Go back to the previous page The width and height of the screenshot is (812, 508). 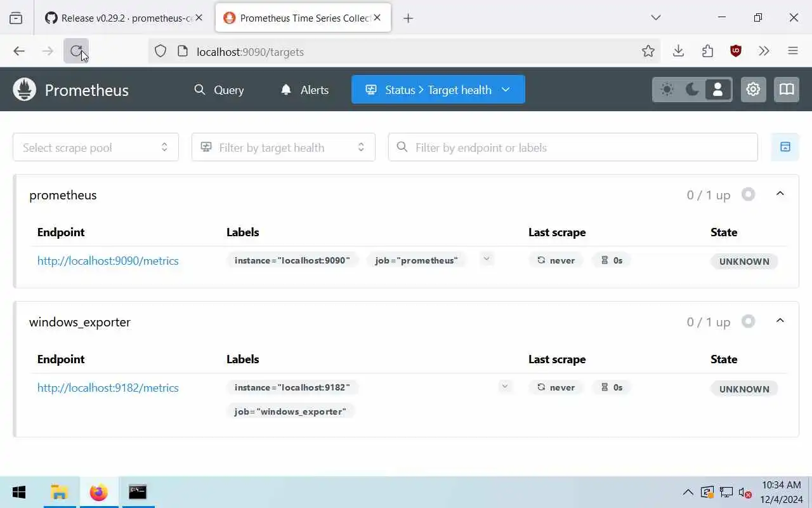[x=19, y=51]
